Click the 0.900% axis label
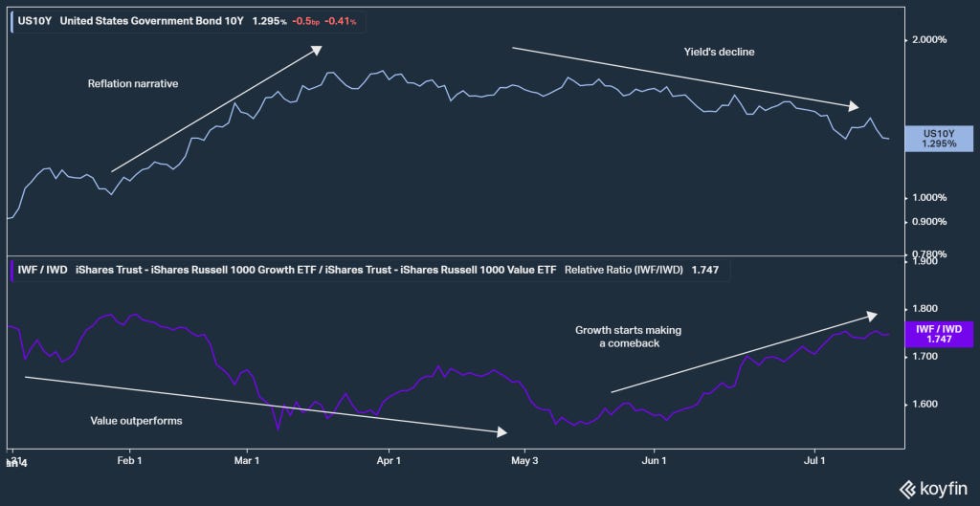This screenshot has width=980, height=506. (x=930, y=222)
